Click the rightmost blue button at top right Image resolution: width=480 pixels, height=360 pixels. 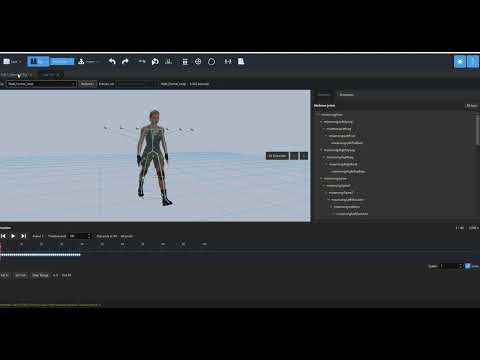pos(473,62)
